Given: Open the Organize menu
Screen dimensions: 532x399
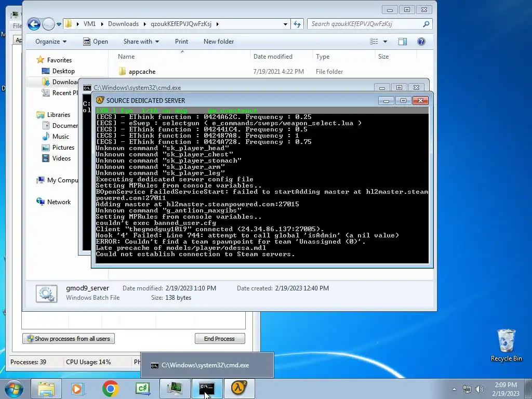Looking at the screenshot, I should pos(51,42).
